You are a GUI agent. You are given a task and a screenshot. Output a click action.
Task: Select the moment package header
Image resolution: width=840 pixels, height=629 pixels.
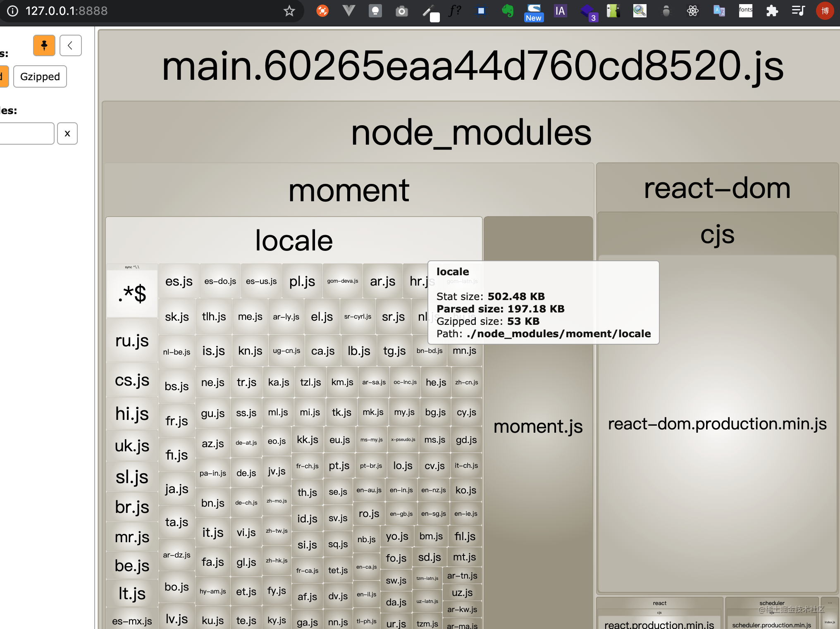pyautogui.click(x=349, y=190)
